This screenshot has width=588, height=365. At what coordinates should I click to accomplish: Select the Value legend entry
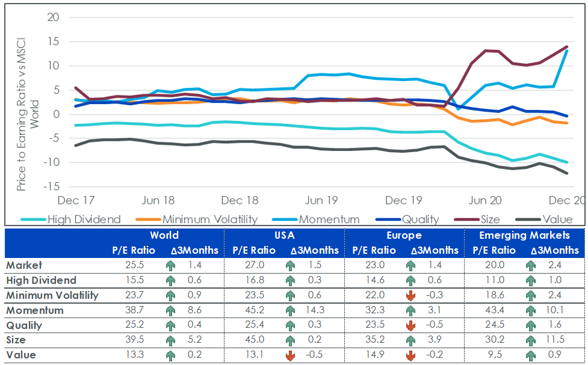tap(544, 219)
